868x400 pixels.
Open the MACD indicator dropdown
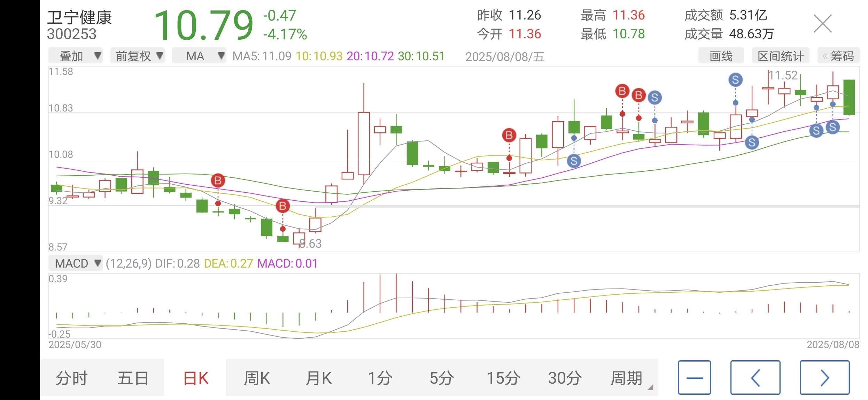[x=76, y=263]
